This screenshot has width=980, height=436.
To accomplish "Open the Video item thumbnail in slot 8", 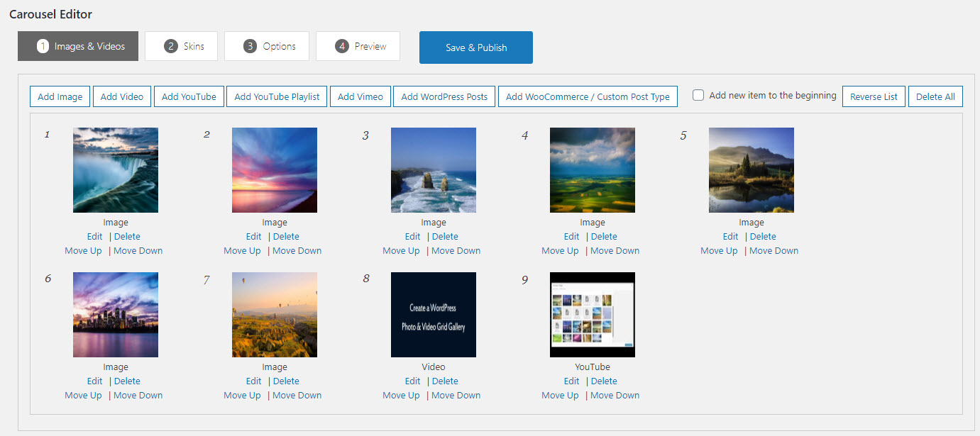I will click(434, 315).
